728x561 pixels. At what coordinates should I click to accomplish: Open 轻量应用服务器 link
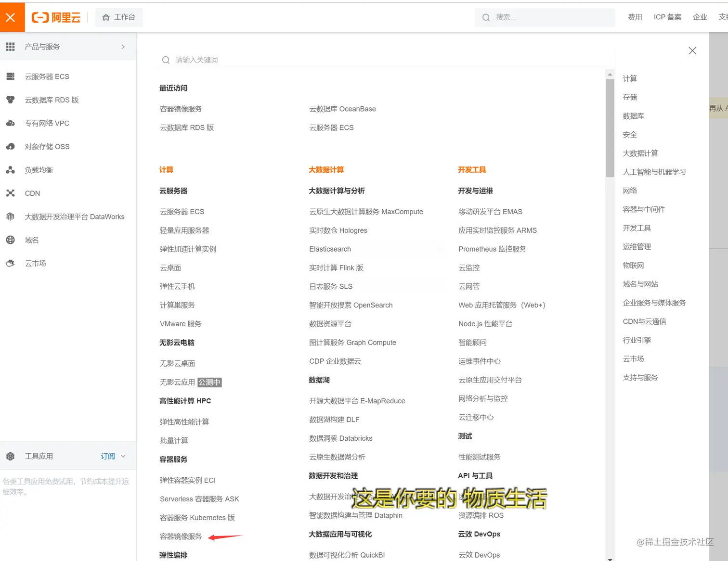(184, 230)
